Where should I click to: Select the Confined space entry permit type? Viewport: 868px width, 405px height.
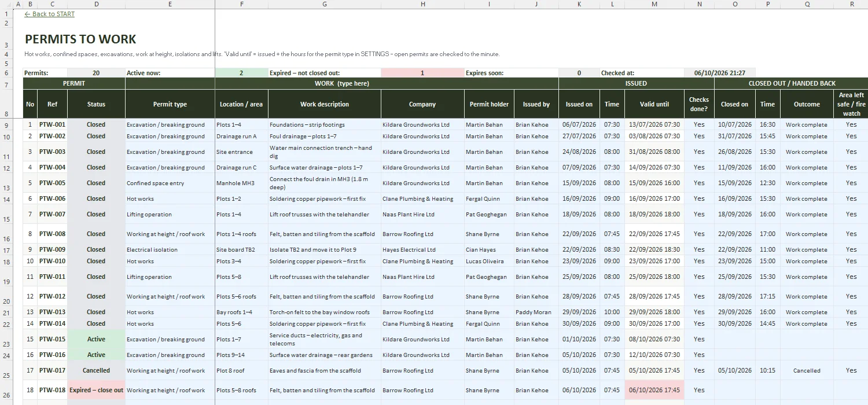[170, 183]
